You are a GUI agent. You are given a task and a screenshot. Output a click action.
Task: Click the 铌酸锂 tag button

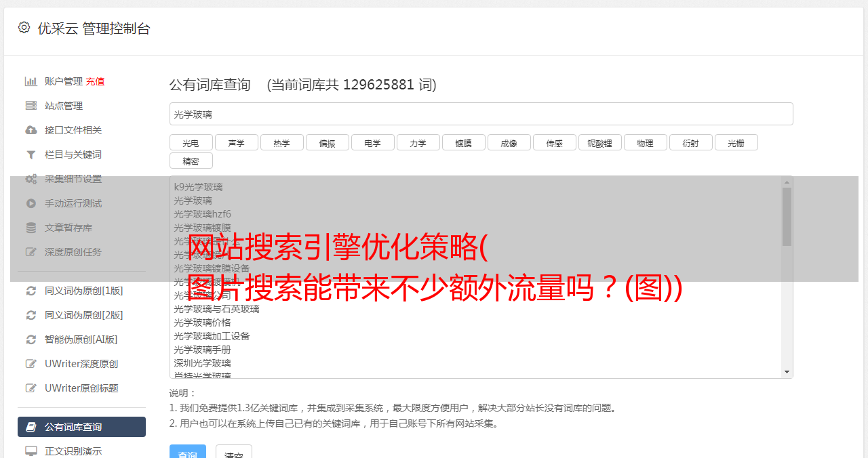599,142
